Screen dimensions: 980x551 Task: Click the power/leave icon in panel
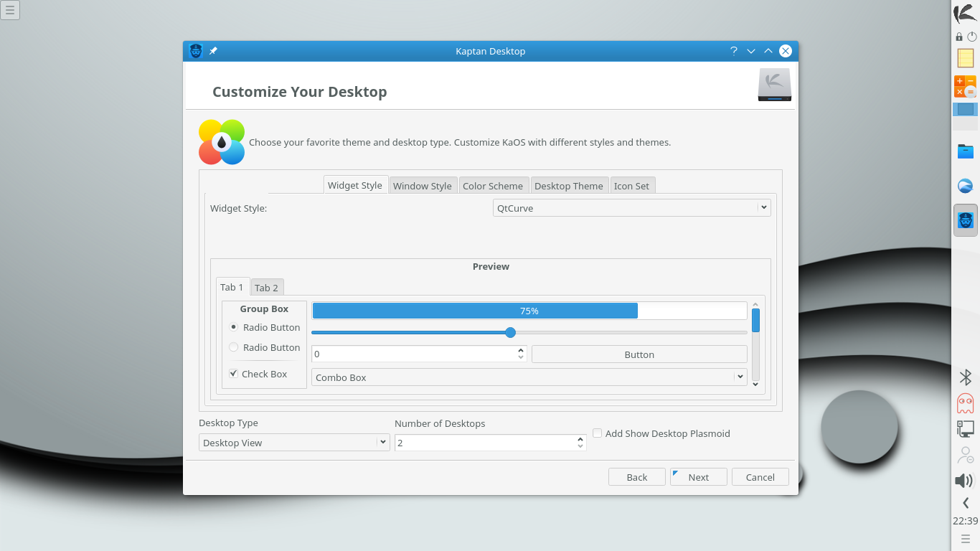click(972, 36)
